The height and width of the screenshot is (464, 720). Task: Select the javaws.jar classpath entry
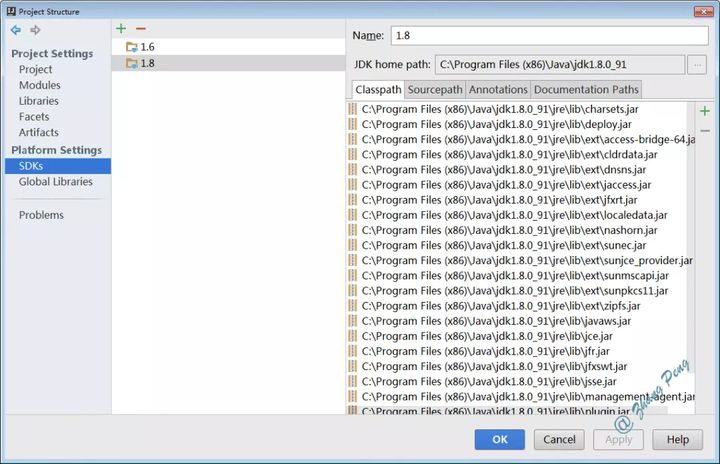496,321
